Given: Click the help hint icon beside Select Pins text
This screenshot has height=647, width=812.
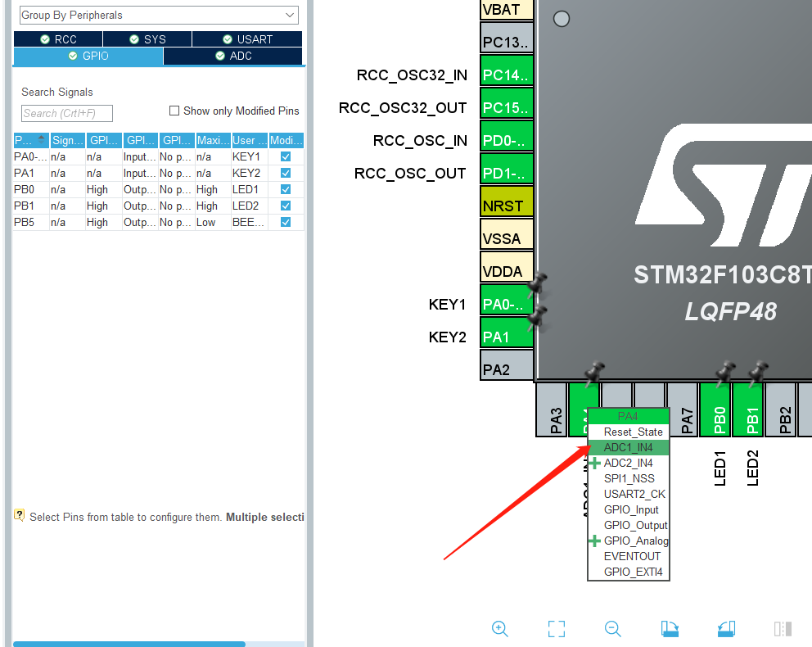Looking at the screenshot, I should (x=19, y=515).
